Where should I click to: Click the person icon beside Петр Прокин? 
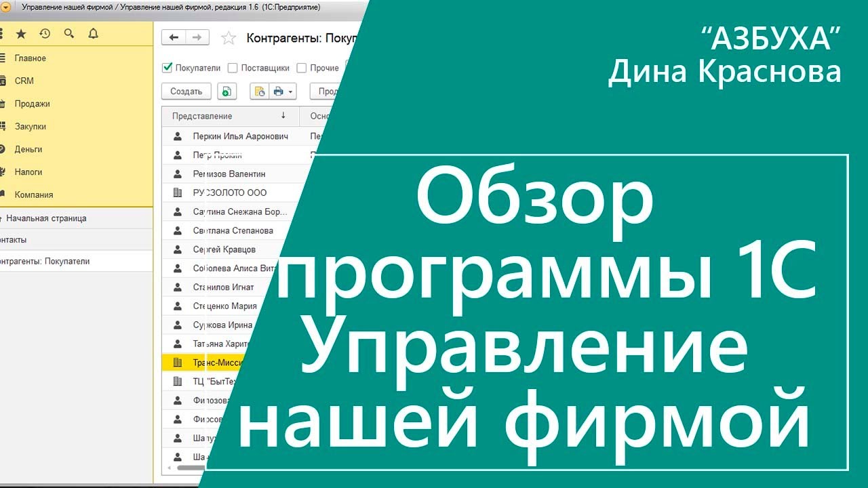click(178, 155)
